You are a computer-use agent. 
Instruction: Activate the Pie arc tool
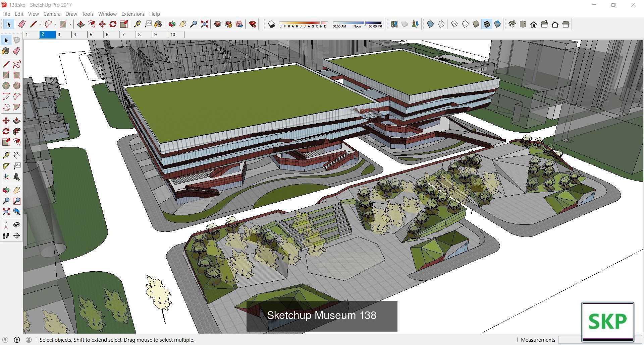point(16,107)
